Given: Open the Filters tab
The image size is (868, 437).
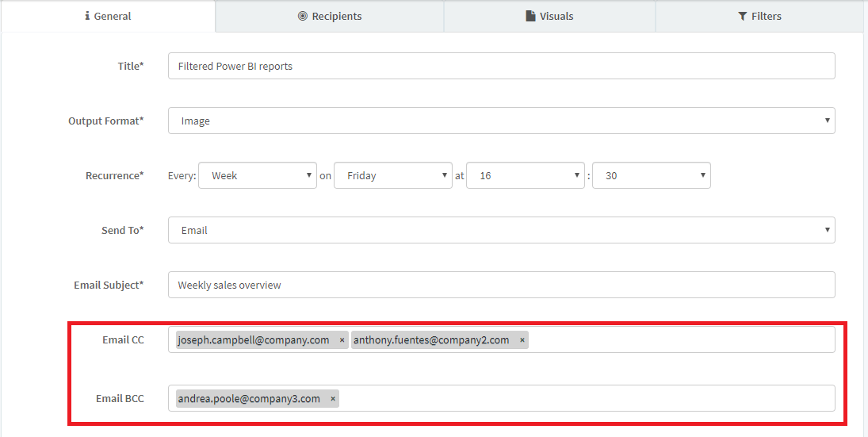Looking at the screenshot, I should pos(759,16).
